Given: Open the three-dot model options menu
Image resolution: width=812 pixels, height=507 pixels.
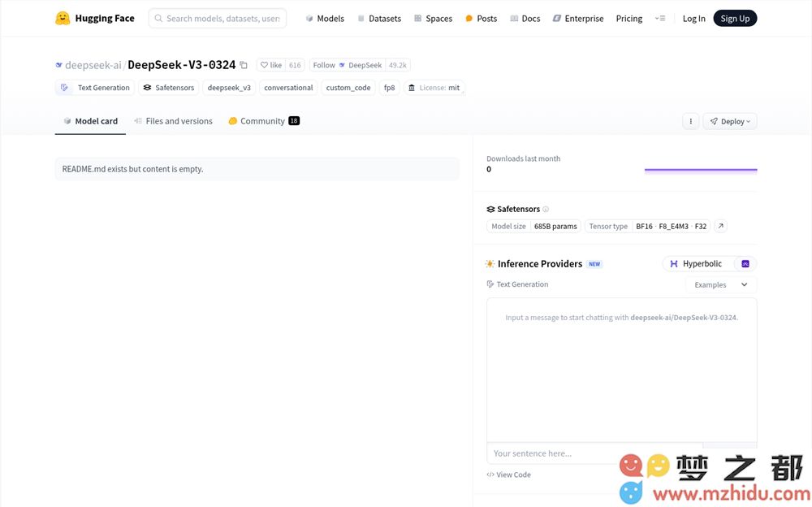Looking at the screenshot, I should (x=690, y=121).
